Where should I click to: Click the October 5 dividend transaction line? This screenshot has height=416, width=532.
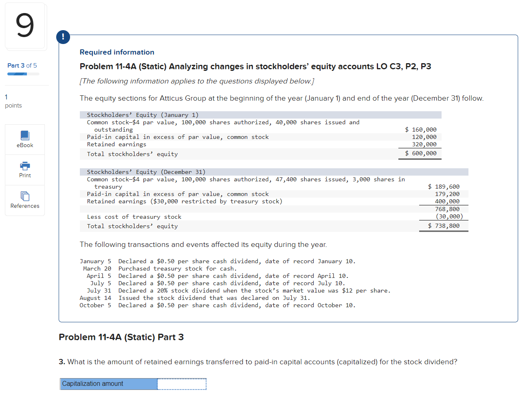coord(218,305)
